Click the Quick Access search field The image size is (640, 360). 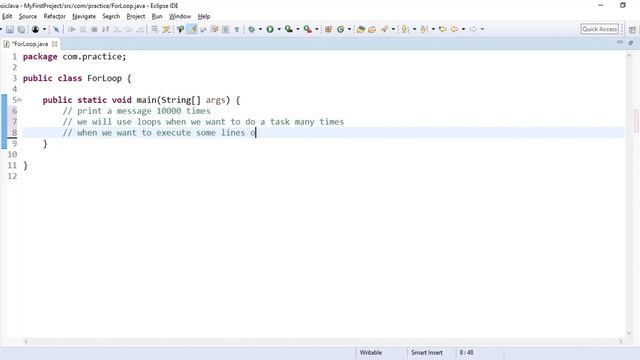tap(600, 29)
